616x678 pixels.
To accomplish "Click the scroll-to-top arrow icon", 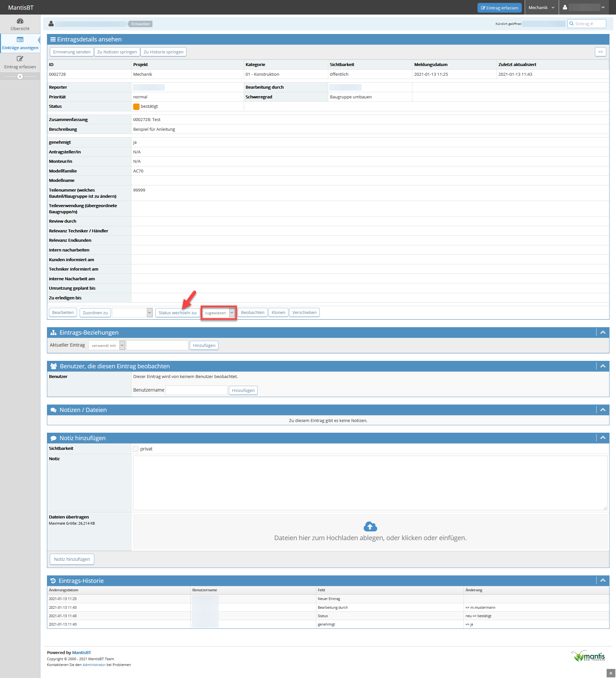I will point(610,673).
